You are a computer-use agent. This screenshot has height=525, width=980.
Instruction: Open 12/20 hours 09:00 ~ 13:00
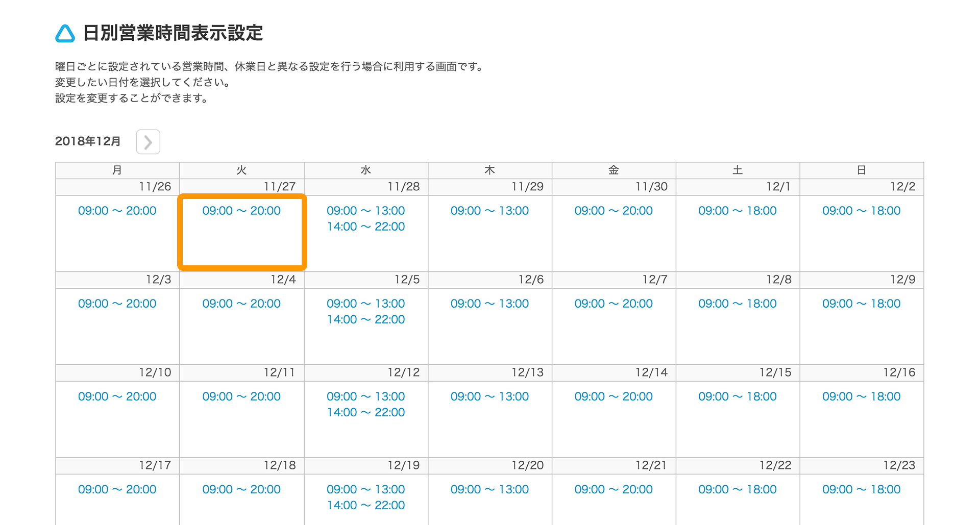click(489, 489)
